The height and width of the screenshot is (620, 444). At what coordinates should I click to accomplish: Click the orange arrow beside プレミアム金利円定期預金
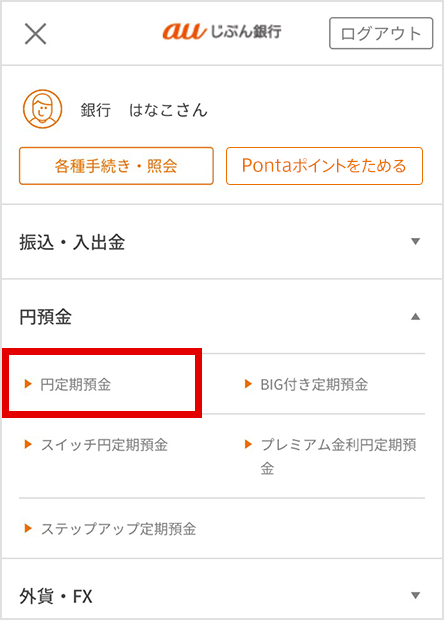248,444
